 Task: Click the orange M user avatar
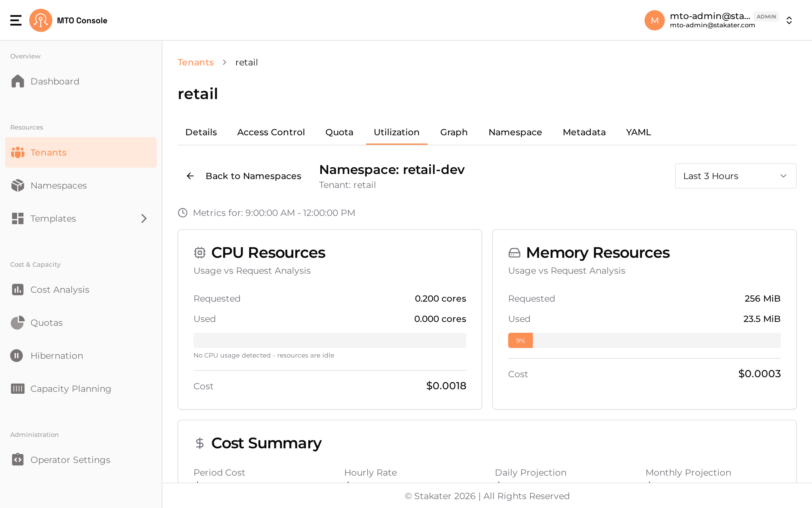654,20
